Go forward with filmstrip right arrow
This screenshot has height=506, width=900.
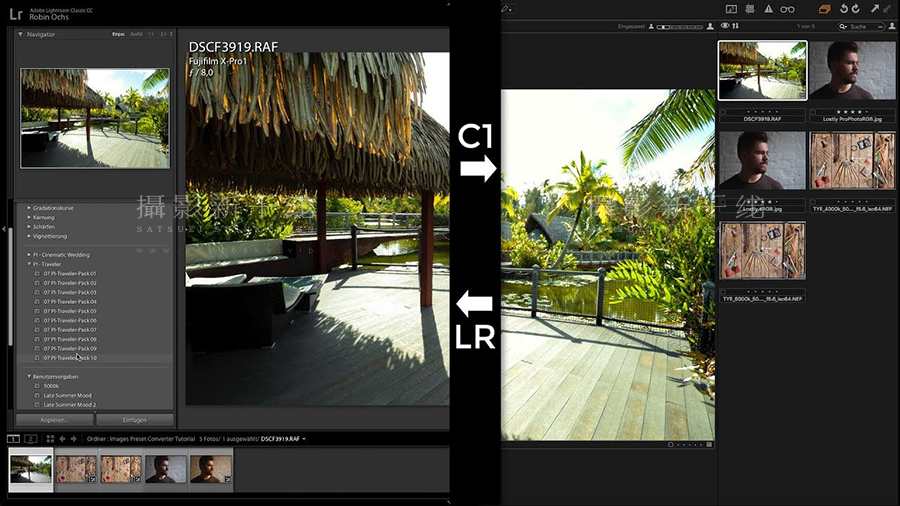pyautogui.click(x=73, y=439)
